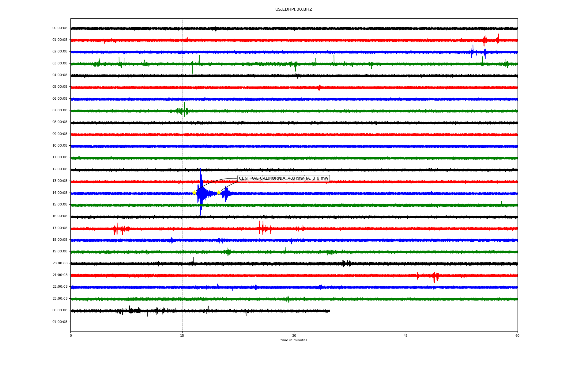Click the 0 tick on the x-axis
The width and height of the screenshot is (588, 368).
[x=71, y=335]
